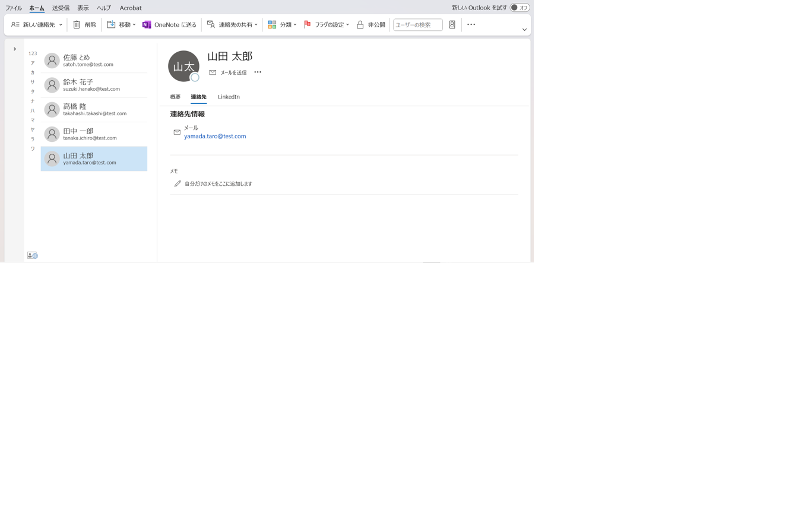Open the Acrobat tab
The width and height of the screenshot is (798, 532).
tap(131, 8)
